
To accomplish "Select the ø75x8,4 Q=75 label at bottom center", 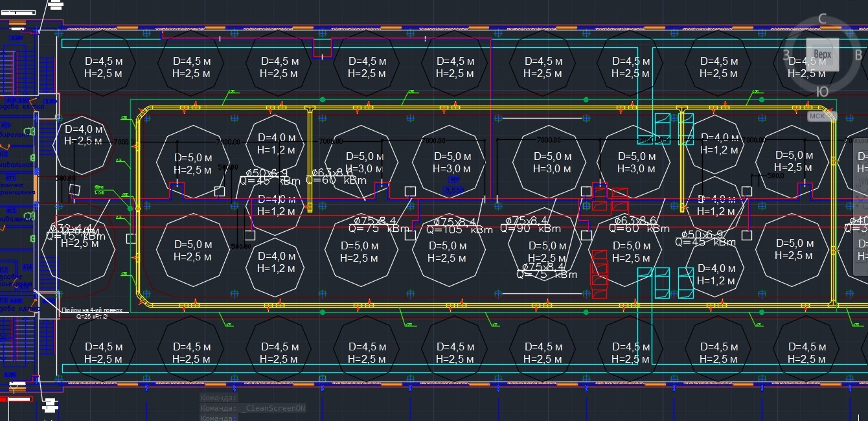I will [546, 270].
